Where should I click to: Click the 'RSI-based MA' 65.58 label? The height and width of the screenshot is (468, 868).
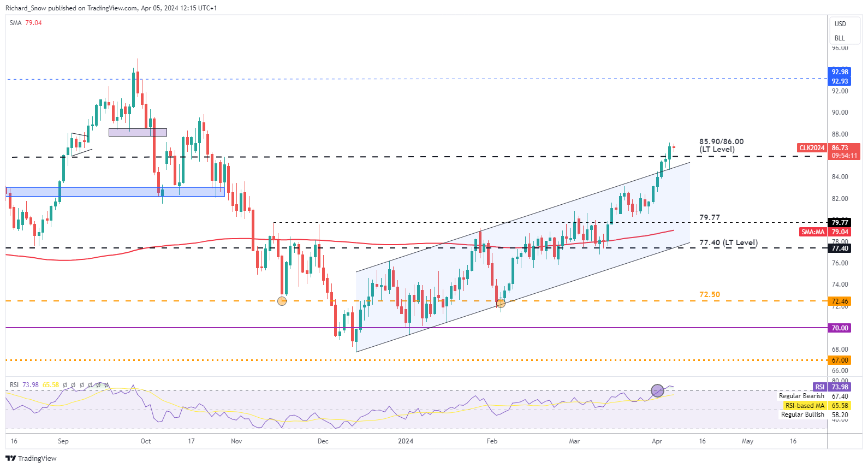pyautogui.click(x=817, y=406)
